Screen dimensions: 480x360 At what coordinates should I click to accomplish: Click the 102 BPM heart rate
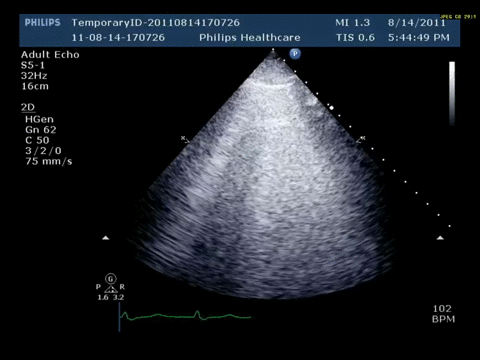(x=443, y=314)
